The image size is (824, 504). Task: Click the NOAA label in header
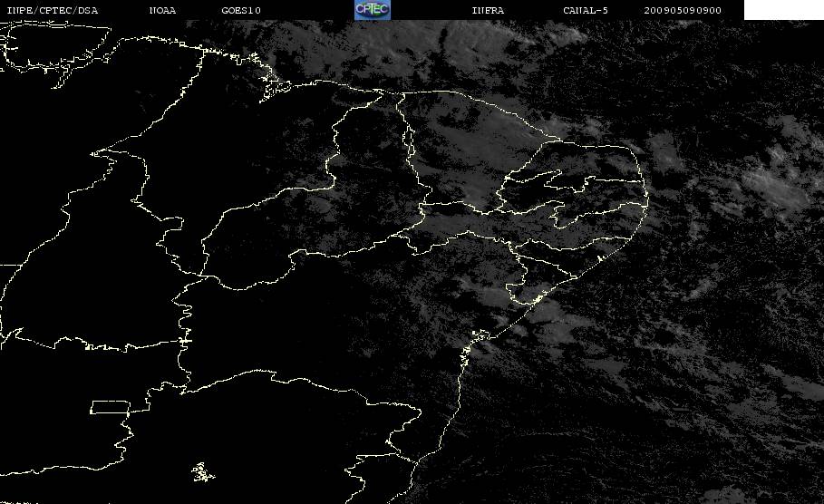(x=163, y=11)
